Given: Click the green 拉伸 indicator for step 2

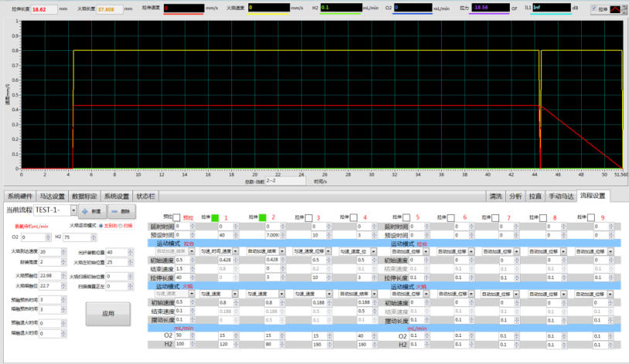Looking at the screenshot, I should click(x=262, y=217).
